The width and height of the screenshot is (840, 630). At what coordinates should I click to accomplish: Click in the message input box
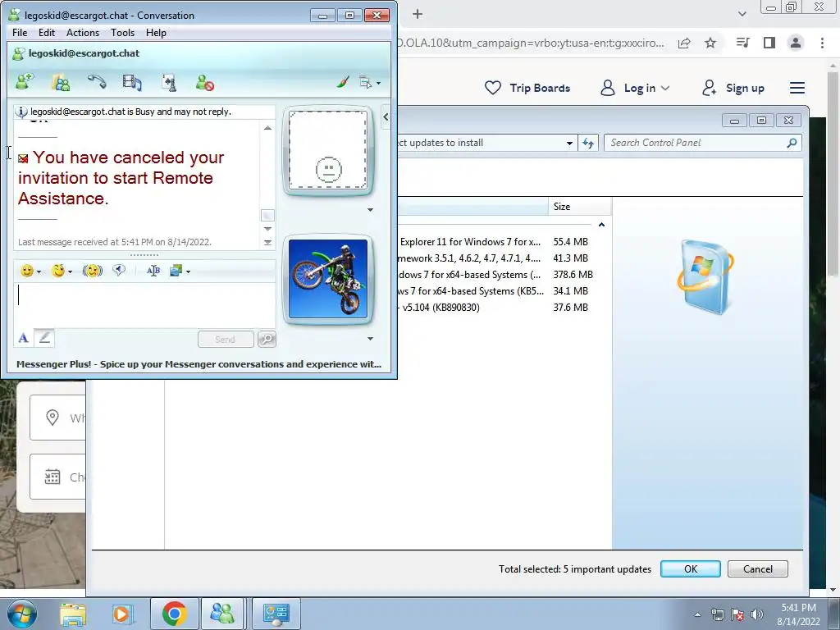click(x=144, y=305)
